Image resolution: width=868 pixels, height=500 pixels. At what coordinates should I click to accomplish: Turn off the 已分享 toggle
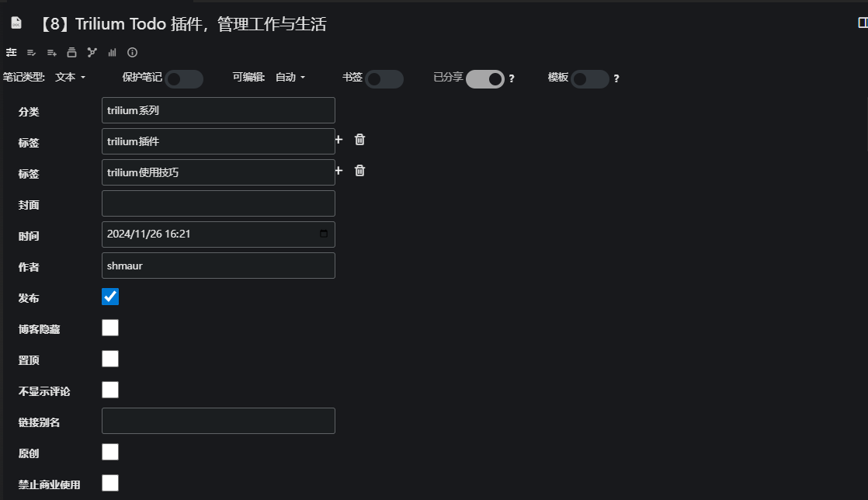pos(485,78)
